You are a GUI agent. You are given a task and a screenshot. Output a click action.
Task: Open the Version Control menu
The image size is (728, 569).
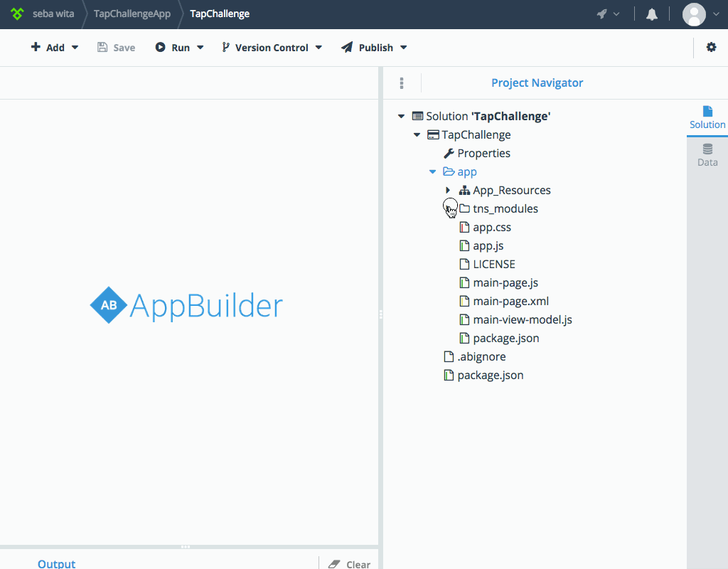click(270, 47)
